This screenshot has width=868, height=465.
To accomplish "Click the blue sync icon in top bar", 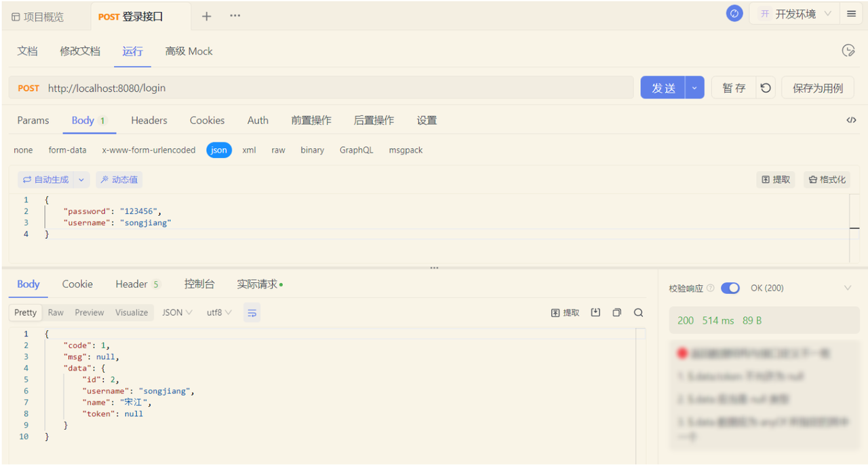I will pos(734,13).
